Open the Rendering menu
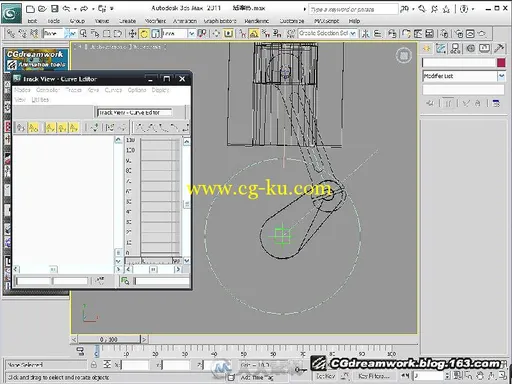 coord(256,21)
